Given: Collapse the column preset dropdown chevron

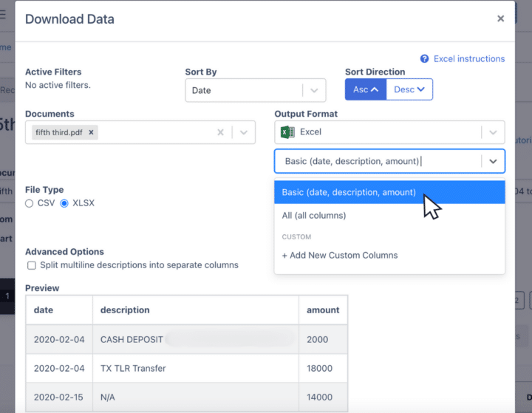Looking at the screenshot, I should tap(493, 161).
